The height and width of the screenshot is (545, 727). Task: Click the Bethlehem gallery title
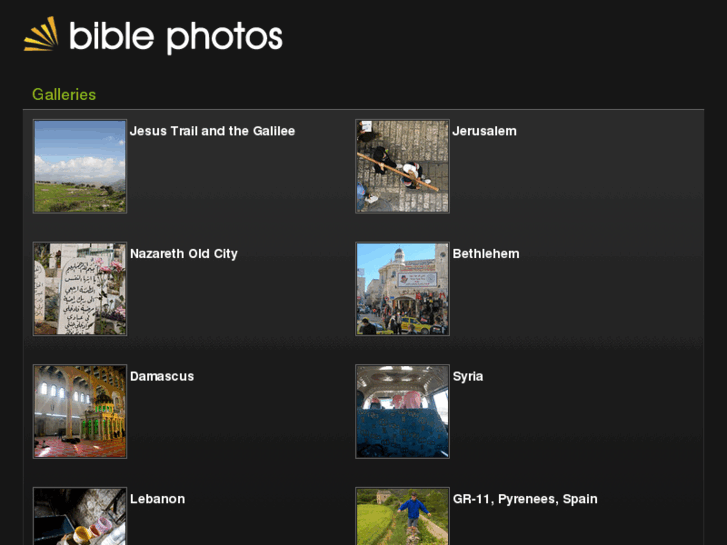tap(486, 254)
